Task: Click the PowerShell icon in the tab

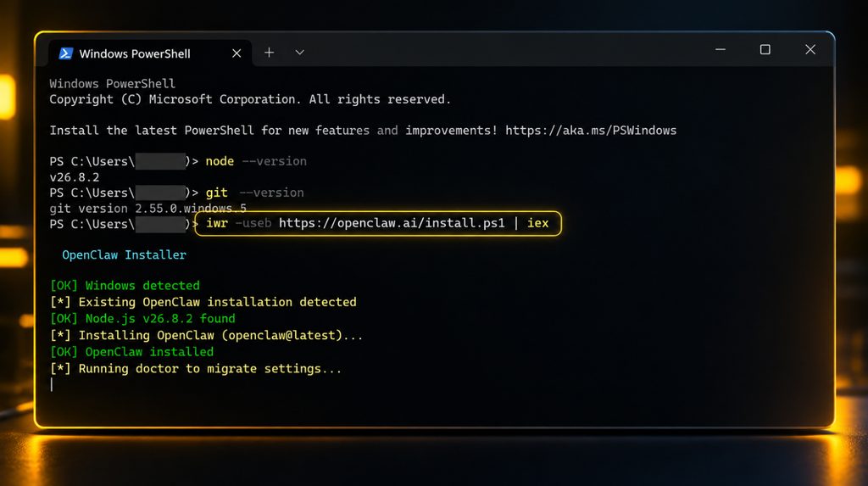Action: point(66,53)
